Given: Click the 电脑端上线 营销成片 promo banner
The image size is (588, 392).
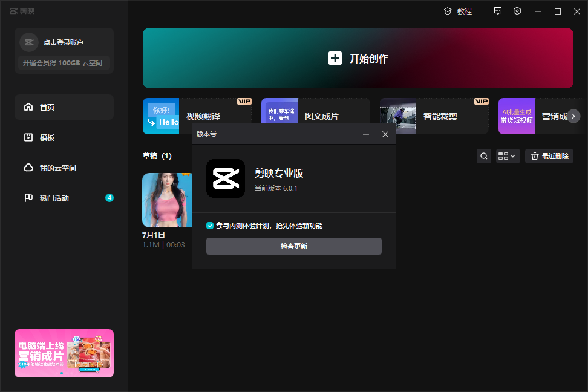Looking at the screenshot, I should (64, 353).
